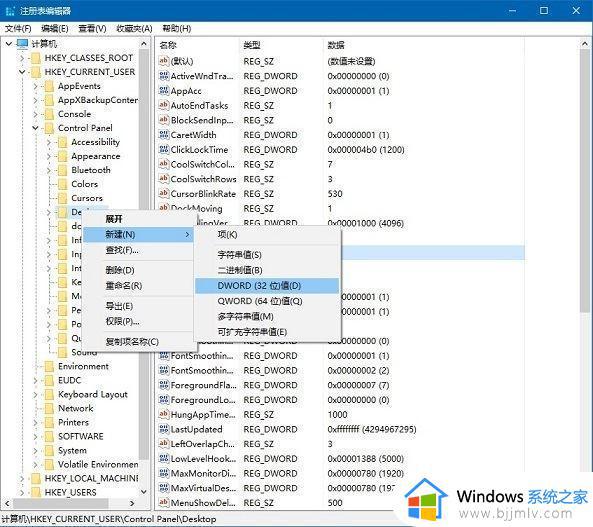Image resolution: width=593 pixels, height=527 pixels.
Task: Select 重命名(R) in the context menu
Action: (x=138, y=286)
